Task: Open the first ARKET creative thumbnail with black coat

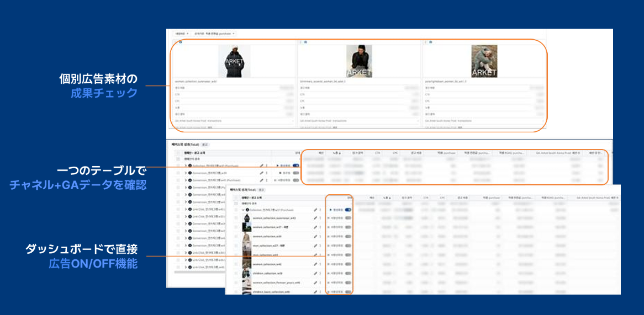Action: (x=234, y=61)
